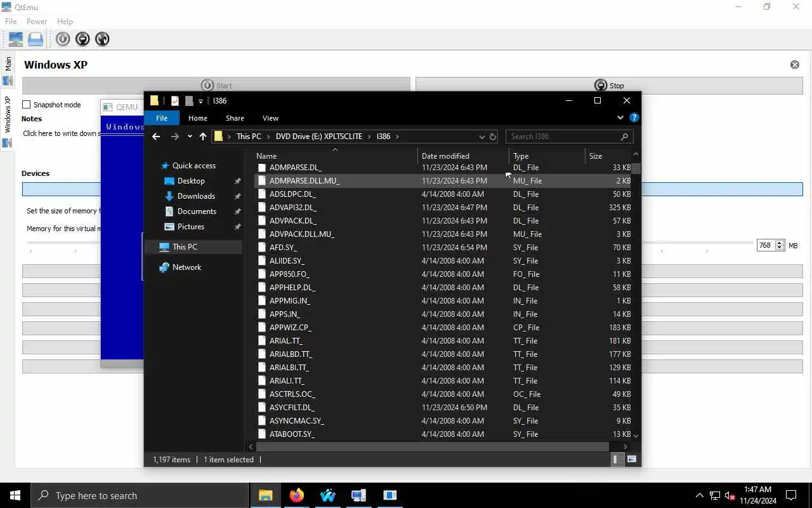Sort files by the Name column header
This screenshot has height=508, width=812.
[336, 156]
